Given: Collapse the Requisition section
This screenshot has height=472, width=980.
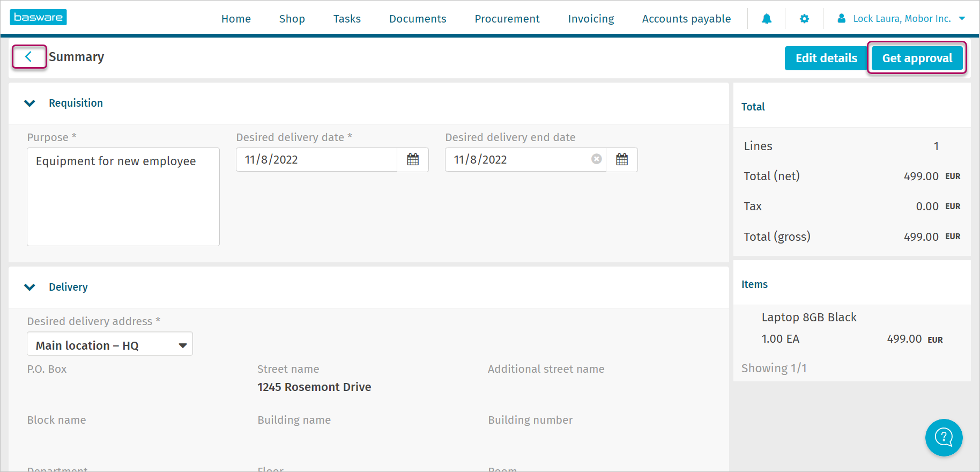Looking at the screenshot, I should pos(30,103).
